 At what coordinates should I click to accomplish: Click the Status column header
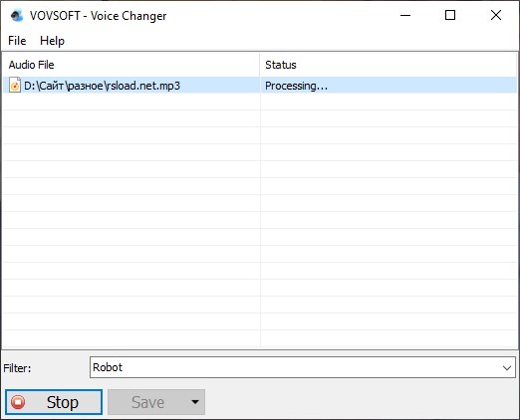[x=389, y=65]
